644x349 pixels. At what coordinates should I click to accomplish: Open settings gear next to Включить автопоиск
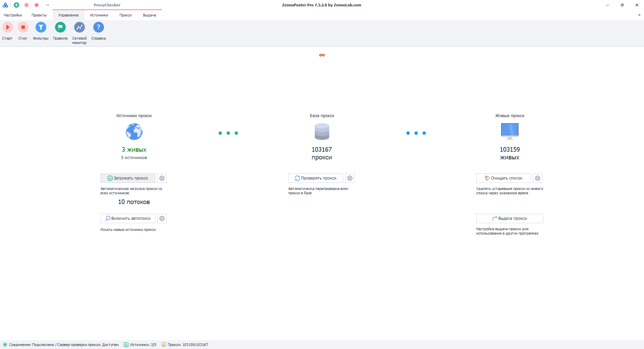click(162, 218)
